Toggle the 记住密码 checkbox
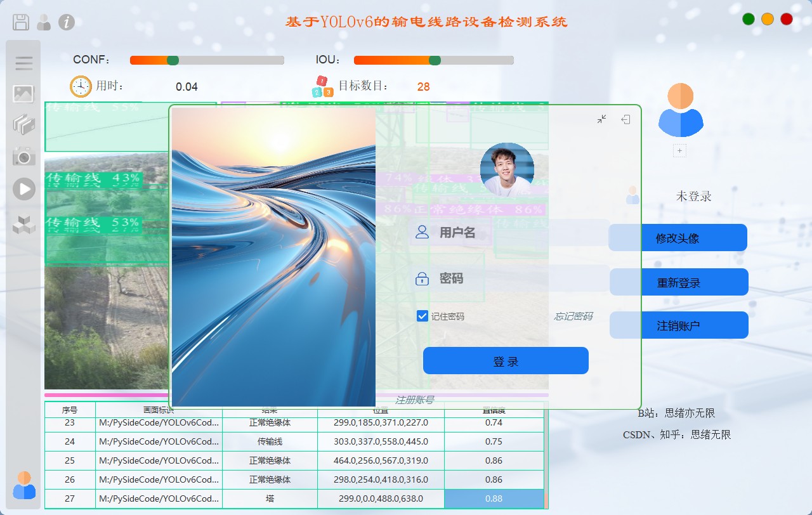 pyautogui.click(x=422, y=316)
